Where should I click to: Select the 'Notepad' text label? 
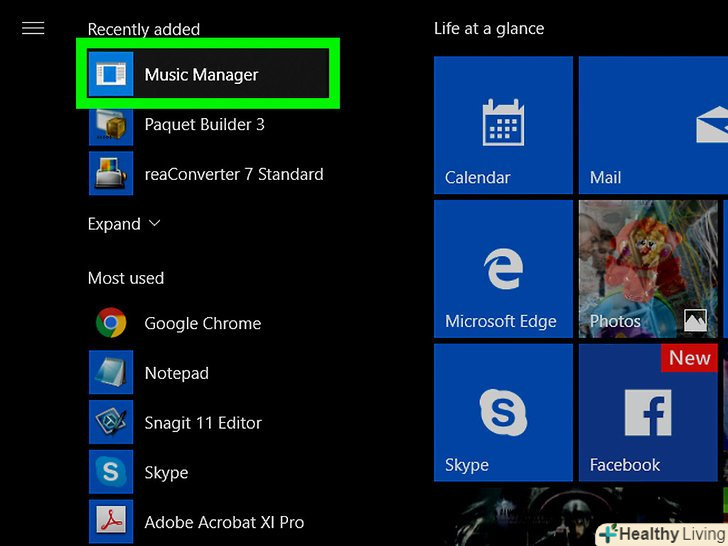(x=176, y=373)
